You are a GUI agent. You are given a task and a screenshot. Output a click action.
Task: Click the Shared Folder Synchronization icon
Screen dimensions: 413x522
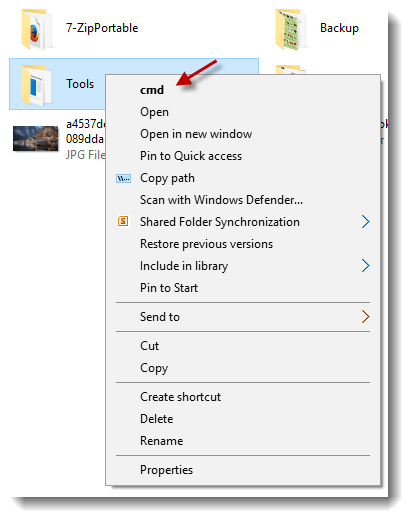[123, 222]
